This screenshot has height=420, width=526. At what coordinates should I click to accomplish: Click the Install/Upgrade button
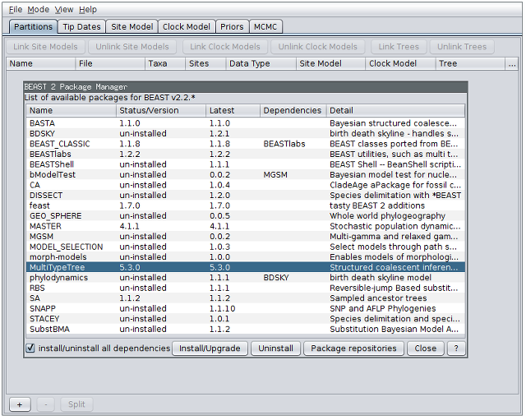pyautogui.click(x=210, y=348)
